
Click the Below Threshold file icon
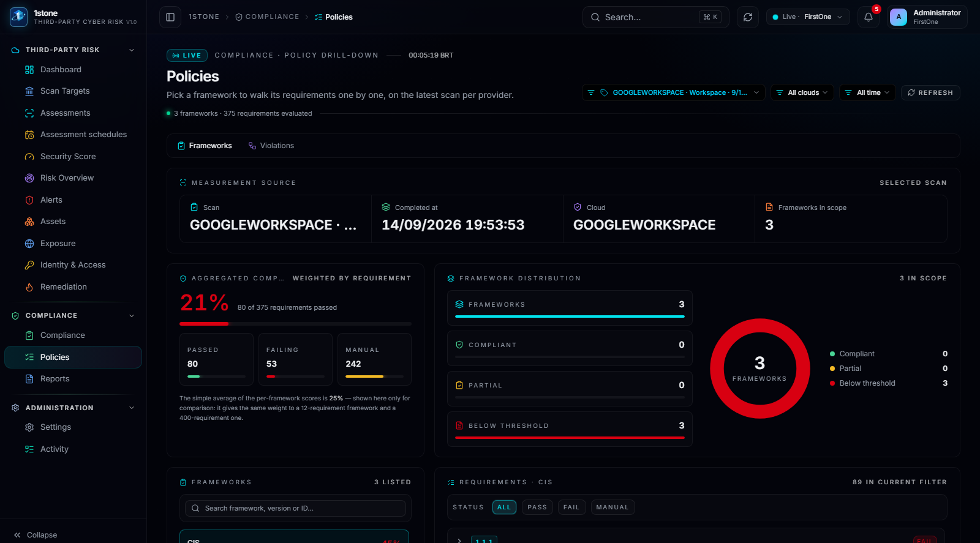[x=459, y=425]
